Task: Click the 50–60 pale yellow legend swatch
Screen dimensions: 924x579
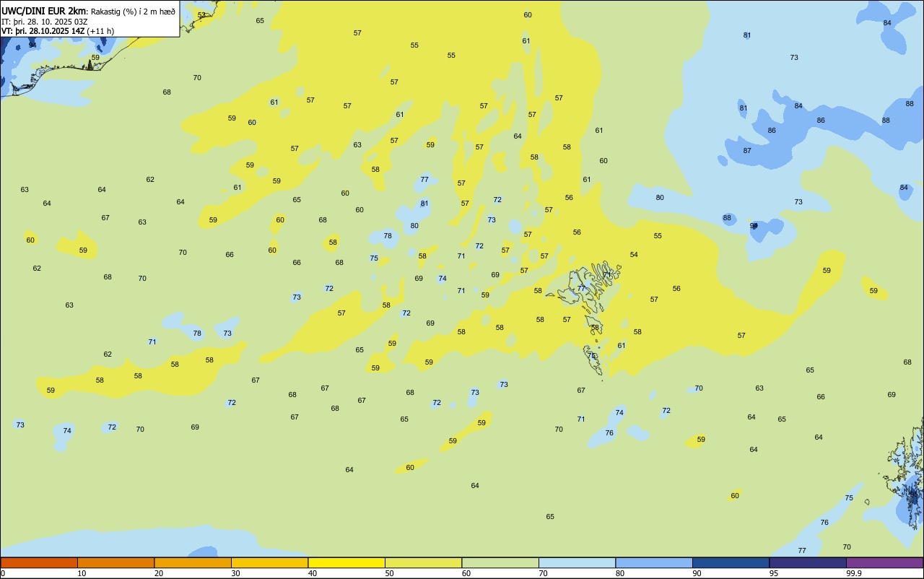Action: [x=423, y=563]
